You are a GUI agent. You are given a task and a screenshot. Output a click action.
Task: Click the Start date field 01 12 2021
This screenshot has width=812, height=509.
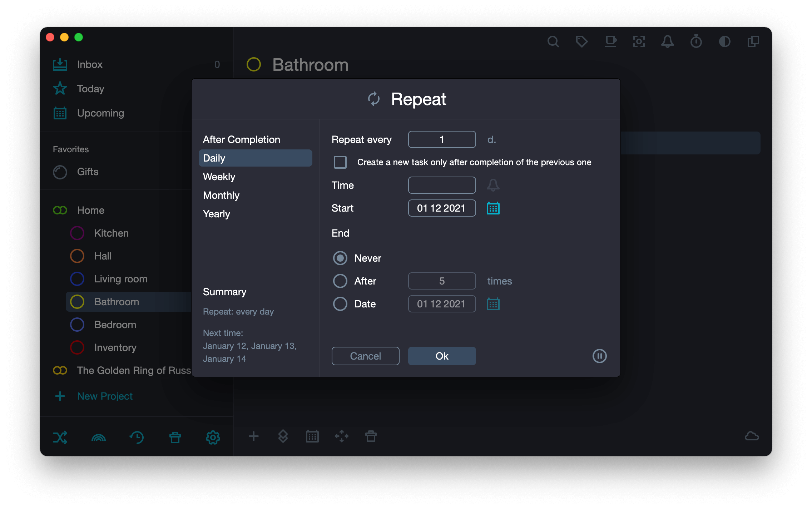coord(442,208)
